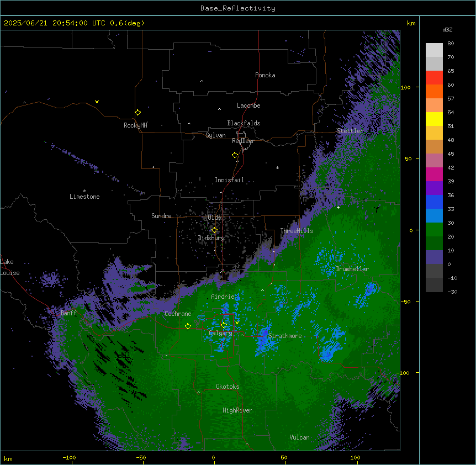Click the Okotoks label
476x465 pixels.
pyautogui.click(x=228, y=387)
